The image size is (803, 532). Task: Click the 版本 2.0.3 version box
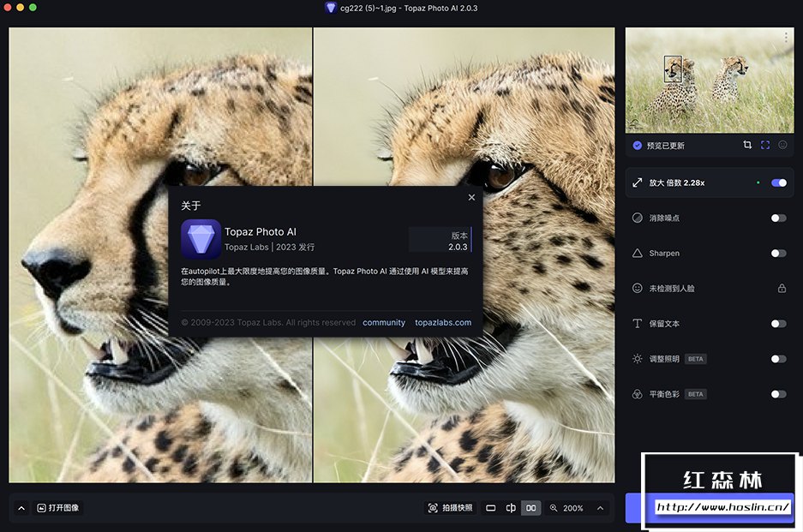[x=440, y=241]
